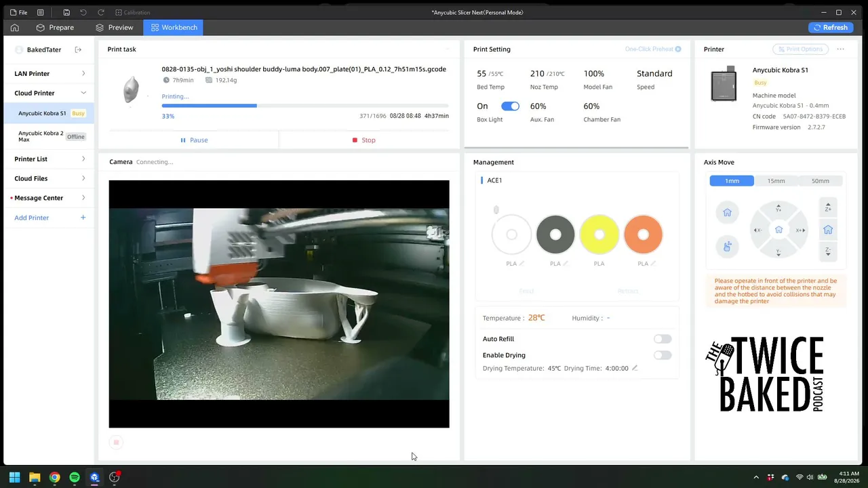Move the Y- axis down
Screen dimensions: 868x488
[x=778, y=252]
